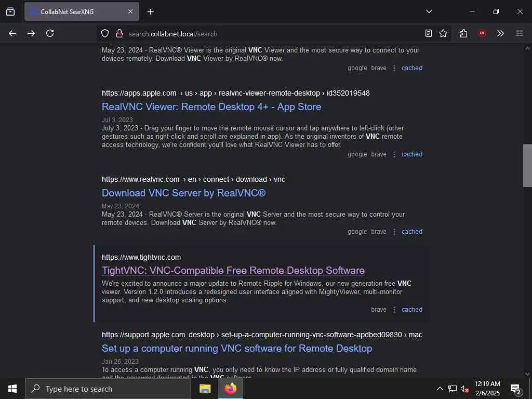The image size is (532, 399).
Task: Select the CollabNet SearXNG tab
Action: pyautogui.click(x=82, y=11)
